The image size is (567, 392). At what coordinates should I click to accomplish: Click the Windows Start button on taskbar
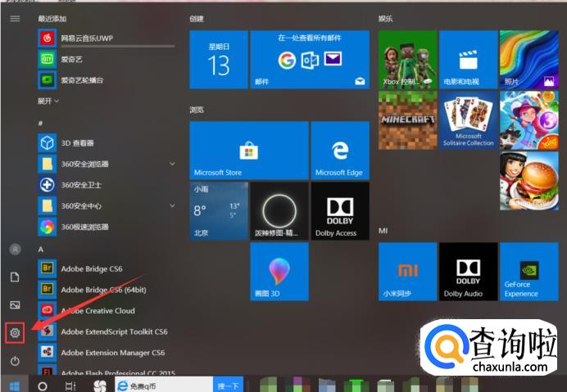(15, 385)
